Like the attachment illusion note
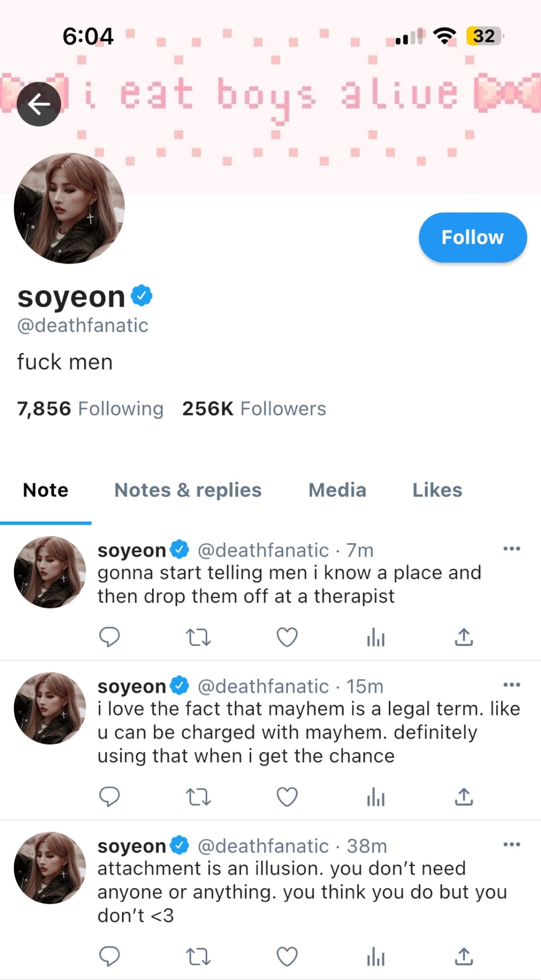Viewport: 541px width, 980px height. pyautogui.click(x=287, y=957)
